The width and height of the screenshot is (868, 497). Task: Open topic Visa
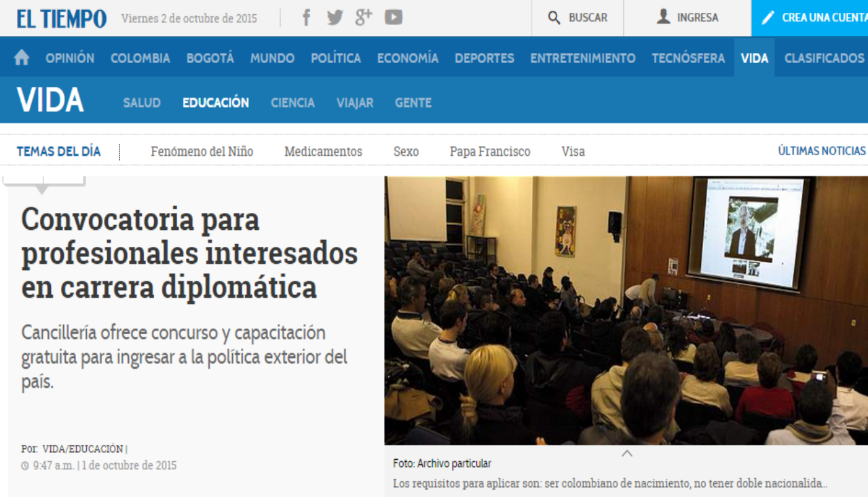(x=573, y=152)
